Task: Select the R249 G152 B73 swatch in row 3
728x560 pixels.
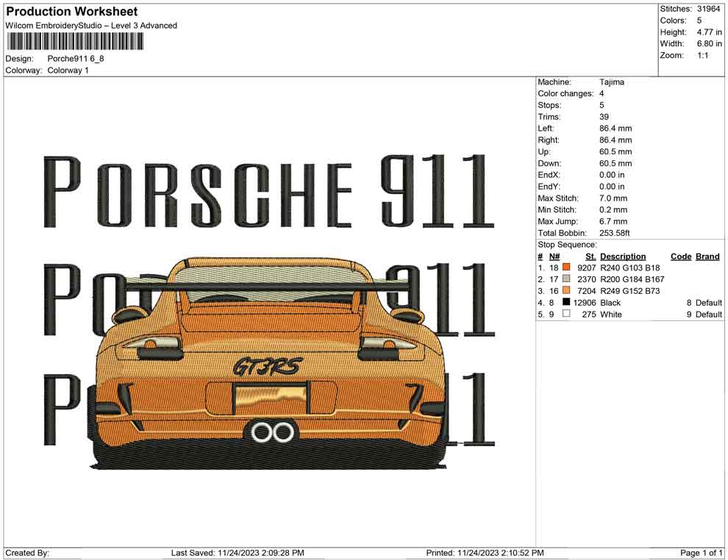Action: pos(565,290)
